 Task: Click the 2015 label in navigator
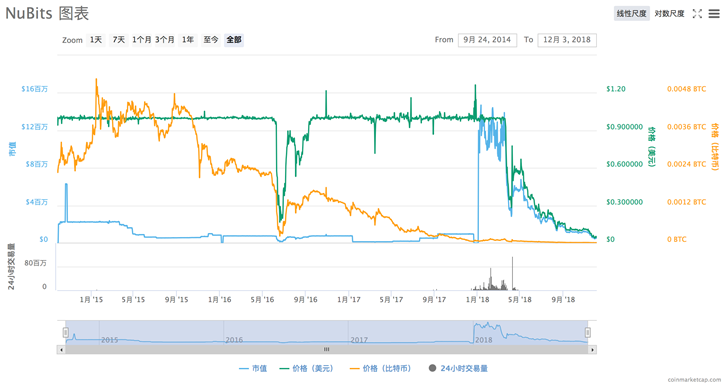110,340
